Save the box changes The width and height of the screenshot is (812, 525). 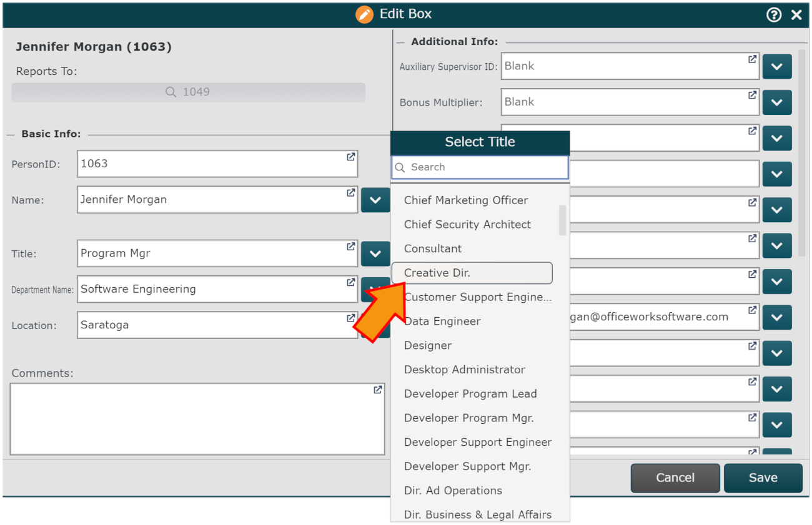tap(763, 478)
